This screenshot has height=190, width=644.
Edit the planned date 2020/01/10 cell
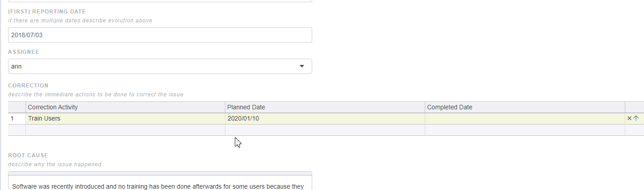(x=325, y=119)
